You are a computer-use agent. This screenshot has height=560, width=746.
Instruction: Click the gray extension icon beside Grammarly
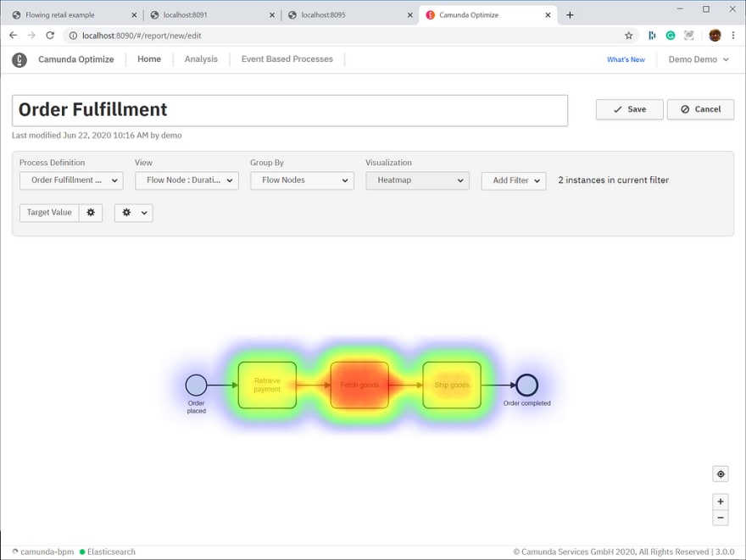tap(688, 36)
